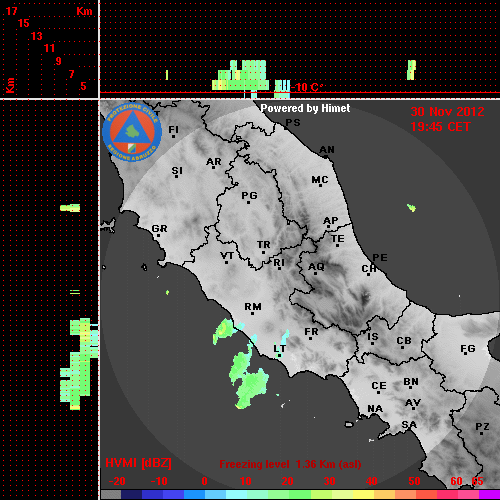The height and width of the screenshot is (500, 500).
Task: Click the GR city marker
Action: (x=159, y=230)
